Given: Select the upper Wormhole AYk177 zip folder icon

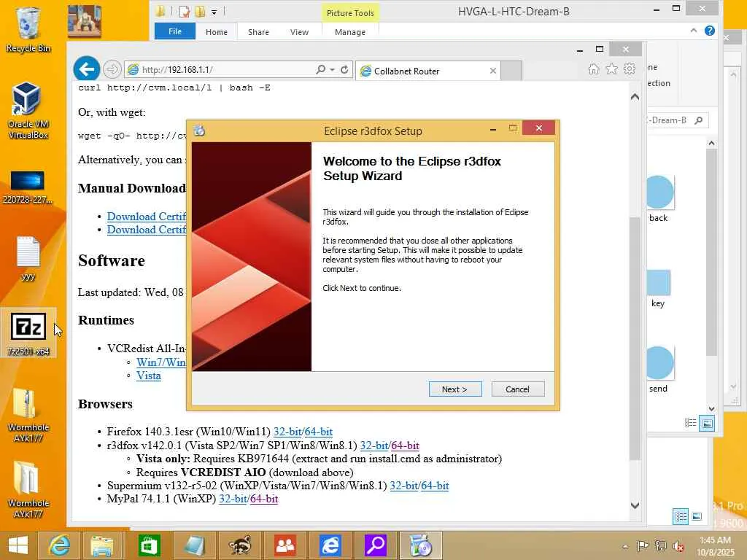Looking at the screenshot, I should (28, 415).
